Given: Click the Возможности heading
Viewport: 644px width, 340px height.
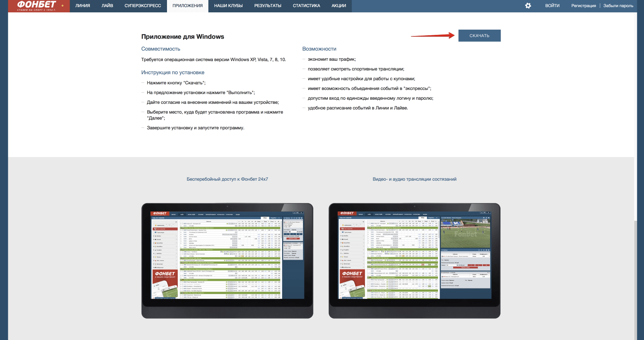Looking at the screenshot, I should point(319,49).
